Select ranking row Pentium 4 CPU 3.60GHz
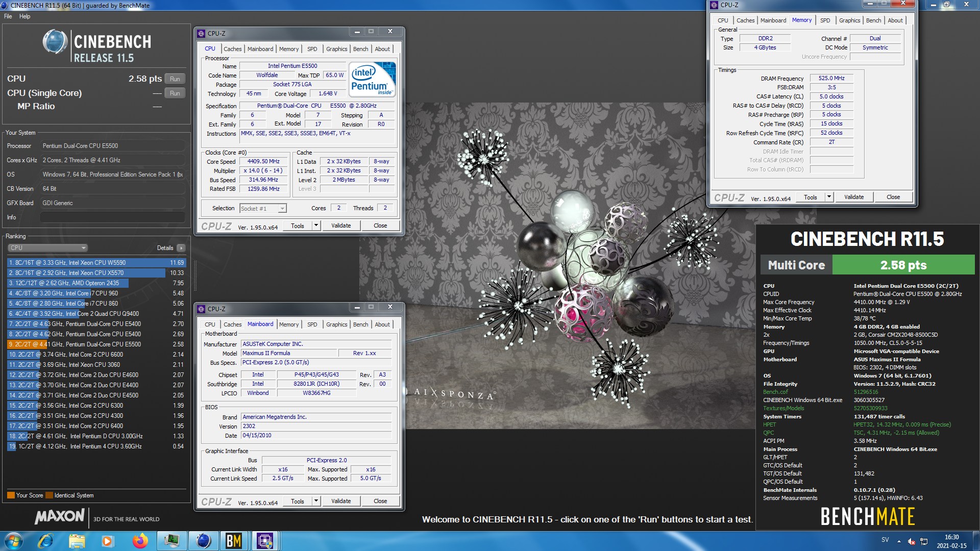Viewport: 980px width, 551px height. tap(96, 446)
